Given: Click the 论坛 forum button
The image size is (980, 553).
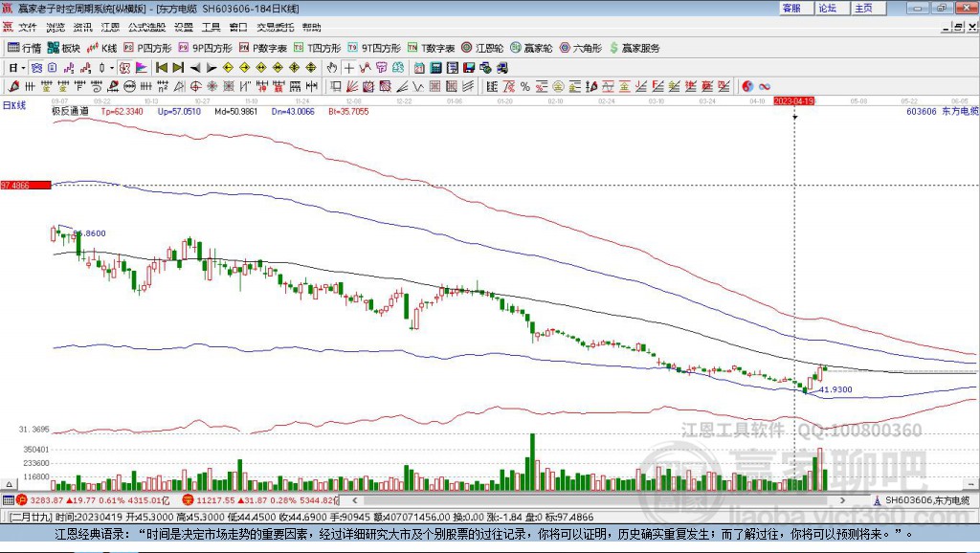Looking at the screenshot, I should [x=827, y=8].
